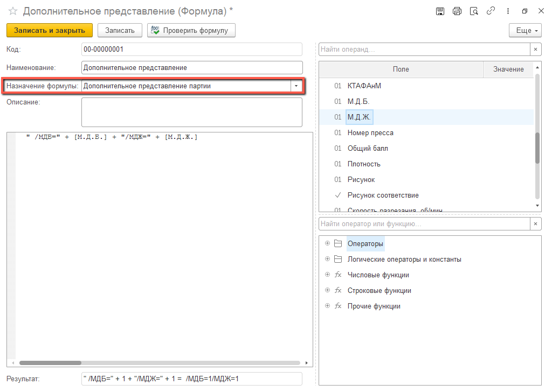Click the Наименование input field
The image size is (552, 392).
(192, 68)
